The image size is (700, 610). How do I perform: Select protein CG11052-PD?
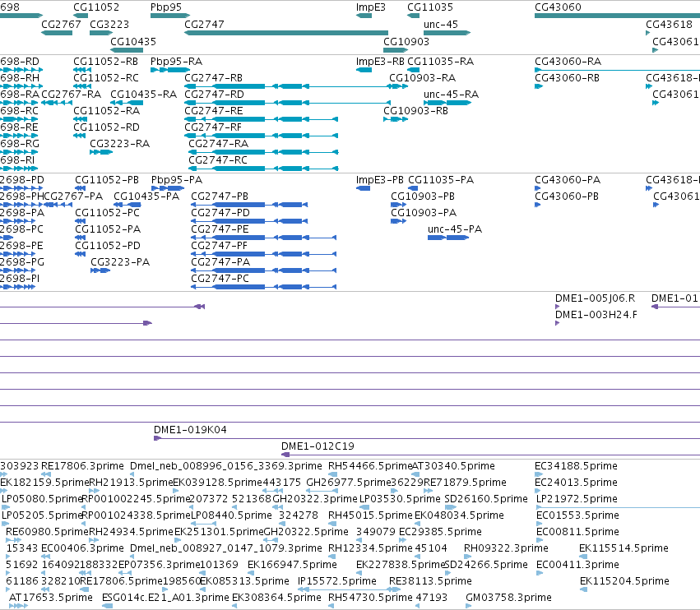80,254
